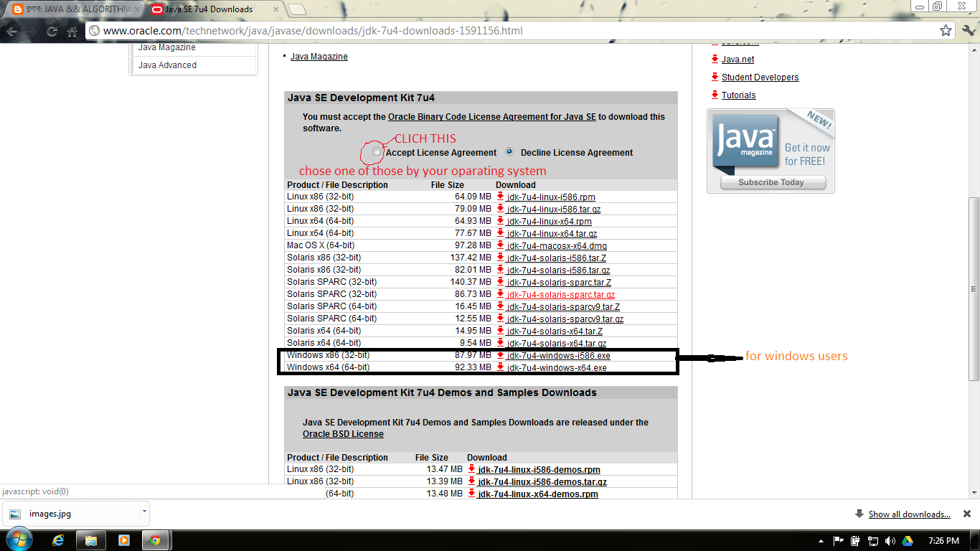
Task: Click the scrollbar down arrow
Action: [x=974, y=492]
